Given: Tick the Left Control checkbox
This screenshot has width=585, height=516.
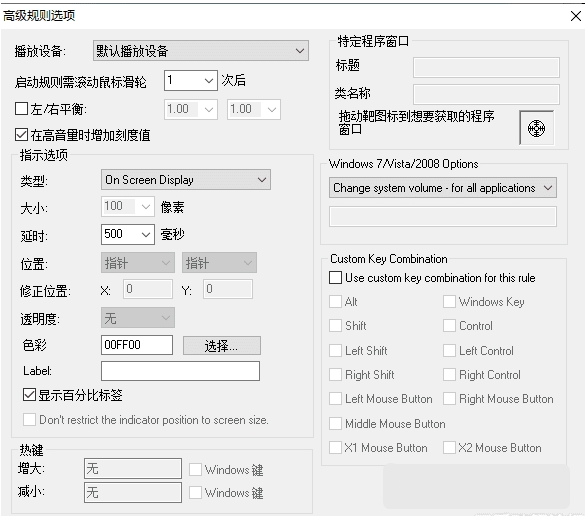Looking at the screenshot, I should pos(449,350).
